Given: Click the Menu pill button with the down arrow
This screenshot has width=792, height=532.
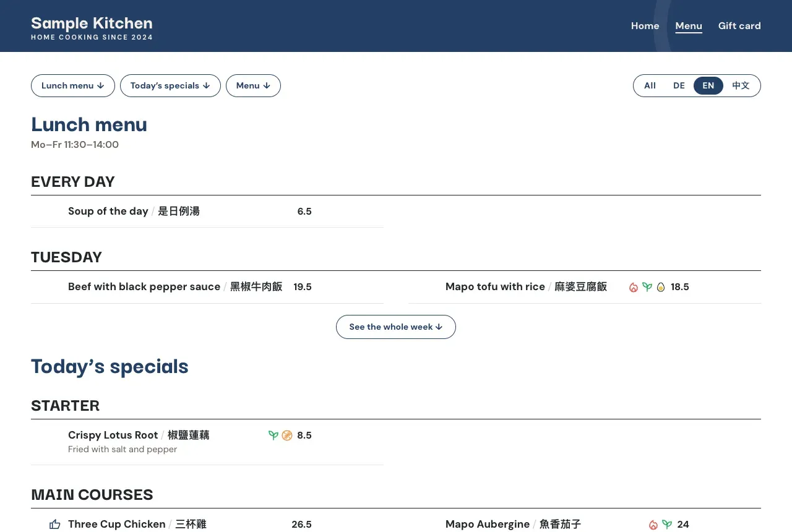Looking at the screenshot, I should pyautogui.click(x=253, y=86).
